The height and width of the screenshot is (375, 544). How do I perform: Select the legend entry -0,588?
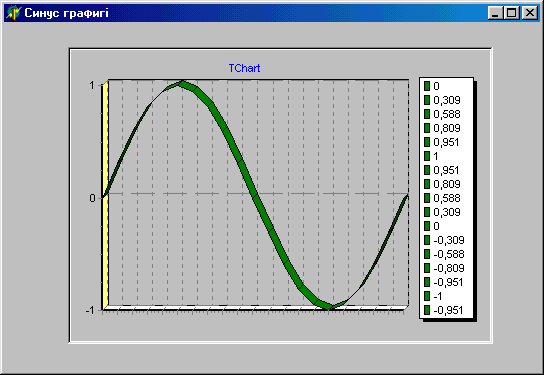pos(444,254)
